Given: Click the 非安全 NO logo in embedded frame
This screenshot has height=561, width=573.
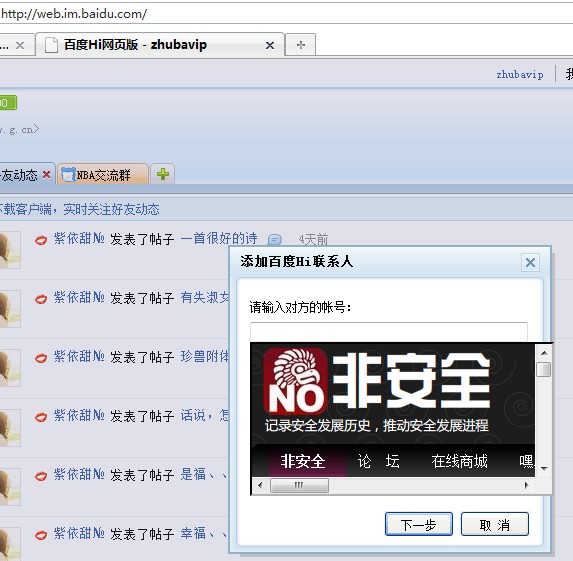Looking at the screenshot, I should (295, 380).
